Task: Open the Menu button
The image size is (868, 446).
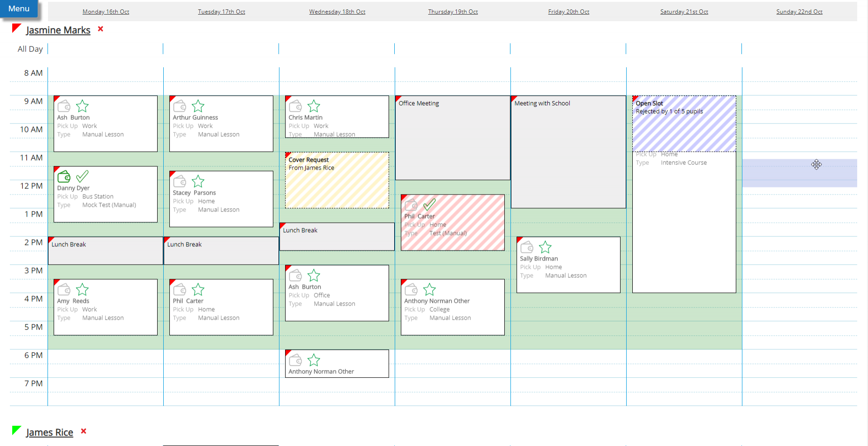Action: click(19, 8)
